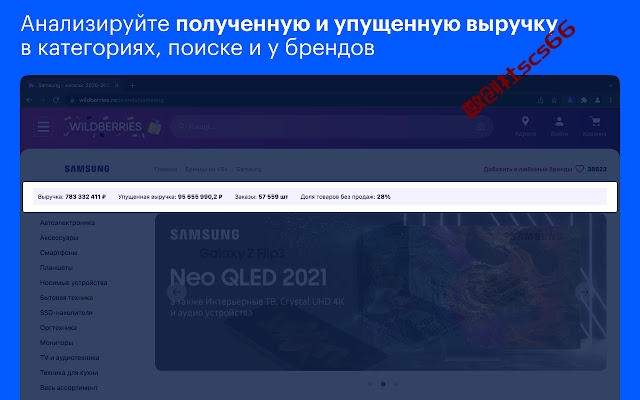This screenshot has height=400, width=640.
Task: Open the Главная breadcrumb link
Action: pos(165,169)
